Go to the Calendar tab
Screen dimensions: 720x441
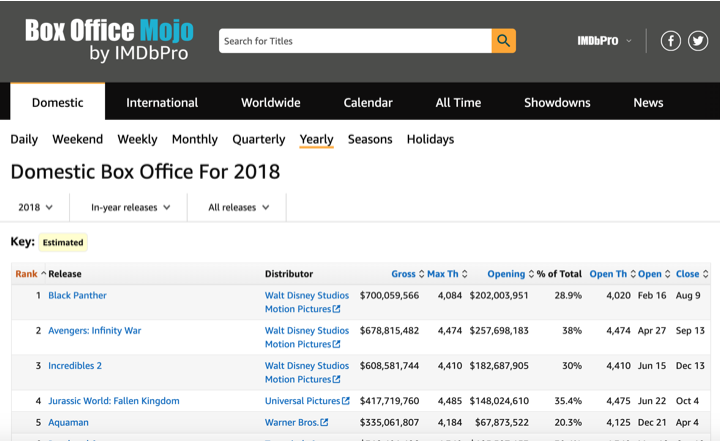tap(368, 102)
